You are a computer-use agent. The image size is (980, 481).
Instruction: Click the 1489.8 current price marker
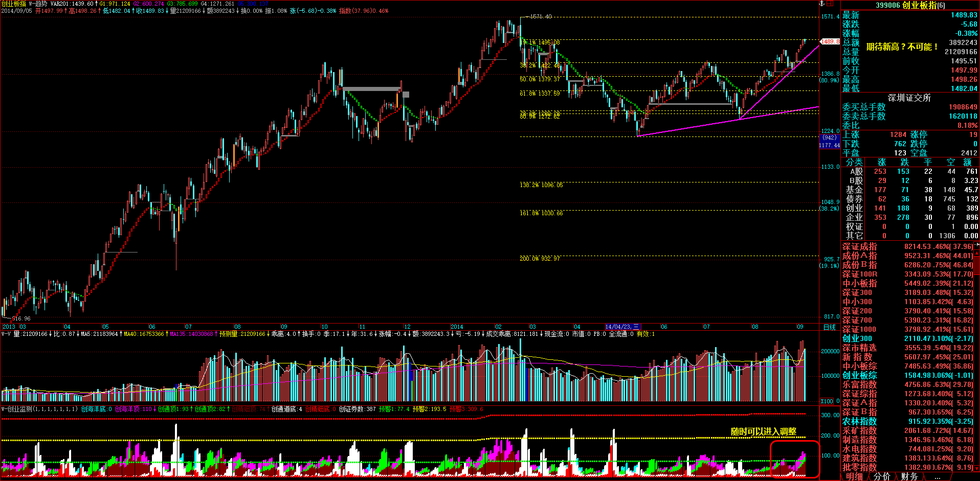click(x=830, y=41)
